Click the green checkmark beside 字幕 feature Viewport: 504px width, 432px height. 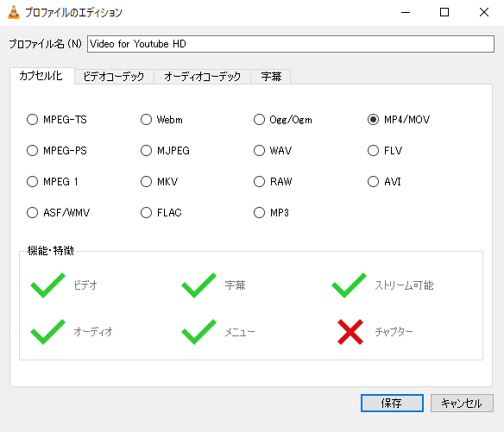tap(199, 285)
